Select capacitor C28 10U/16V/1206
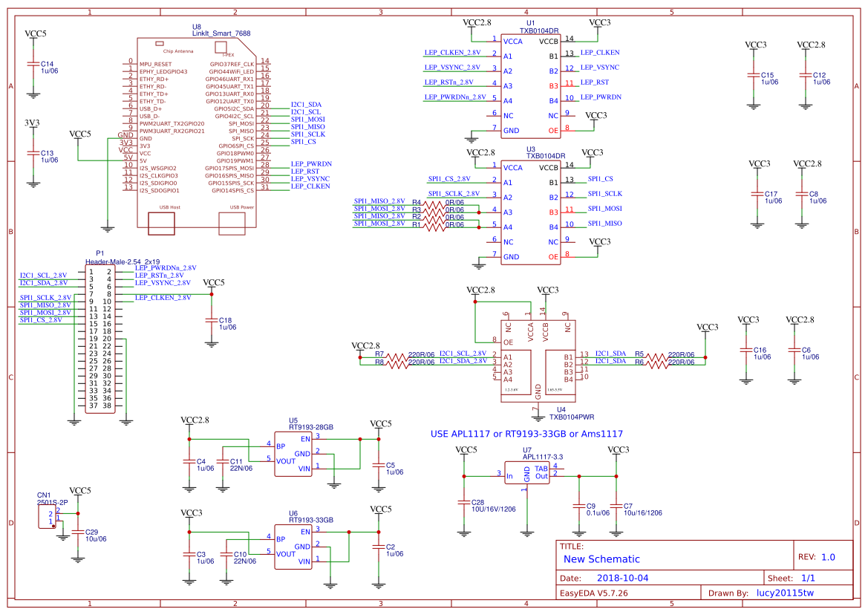Screen dimensions: 868x615 tap(466, 504)
